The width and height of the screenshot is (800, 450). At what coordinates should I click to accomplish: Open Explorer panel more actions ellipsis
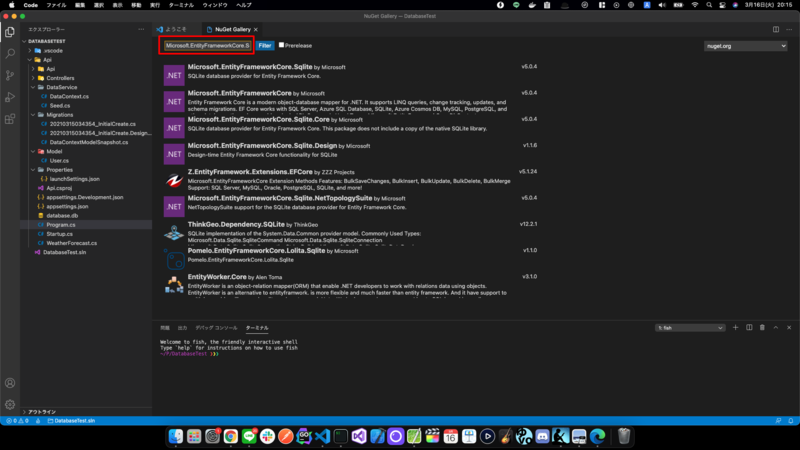(141, 30)
